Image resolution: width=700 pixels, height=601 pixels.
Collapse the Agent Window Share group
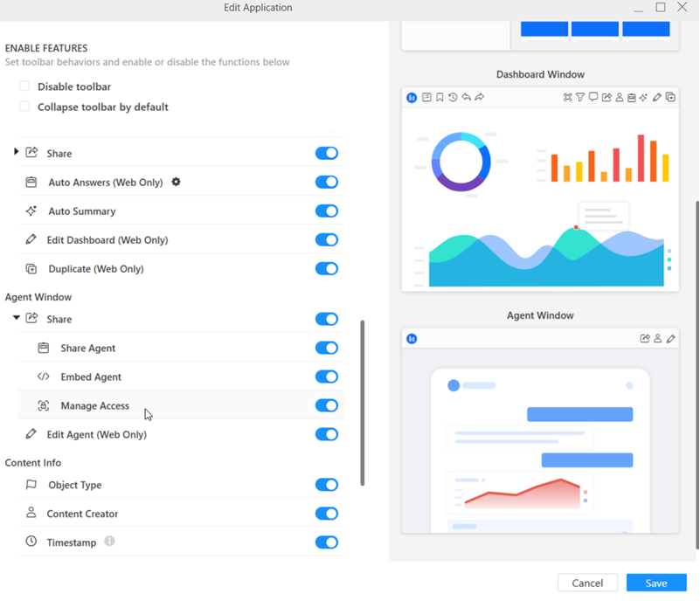17,319
